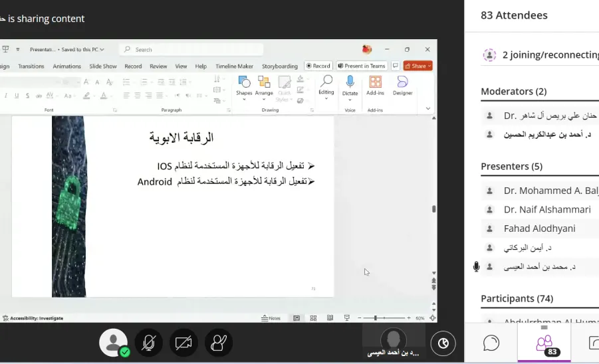Open Drawing group dialog launcher
Image resolution: width=599 pixels, height=364 pixels.
click(312, 110)
